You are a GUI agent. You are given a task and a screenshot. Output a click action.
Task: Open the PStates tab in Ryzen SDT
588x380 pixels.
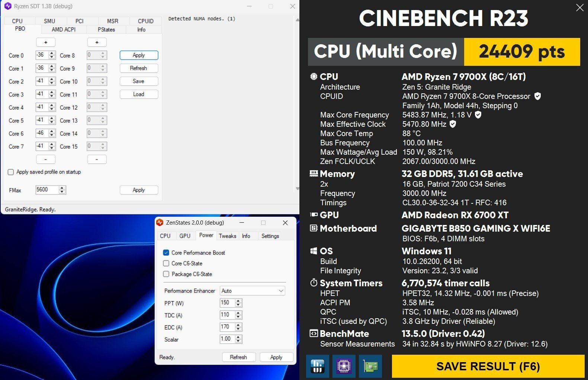106,29
